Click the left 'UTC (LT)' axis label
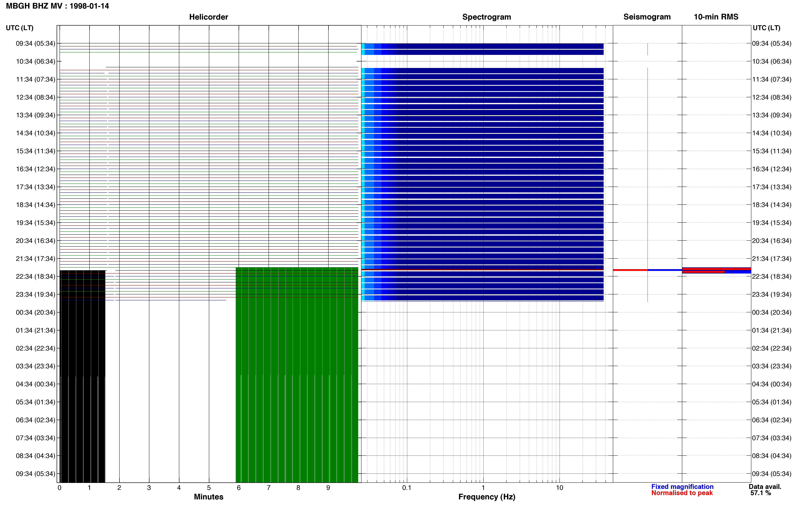Viewport: 812px width, 508px height. (x=20, y=28)
